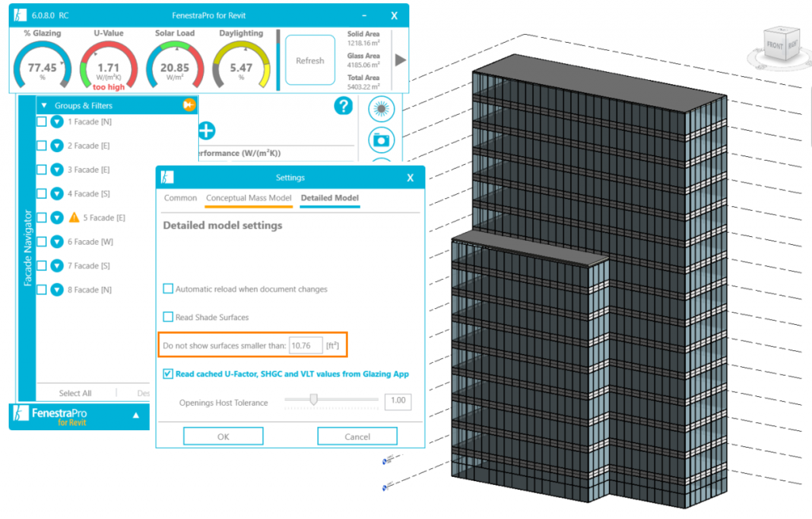Click the logo icon in Settings title bar
This screenshot has width=812, height=519.
(x=167, y=177)
